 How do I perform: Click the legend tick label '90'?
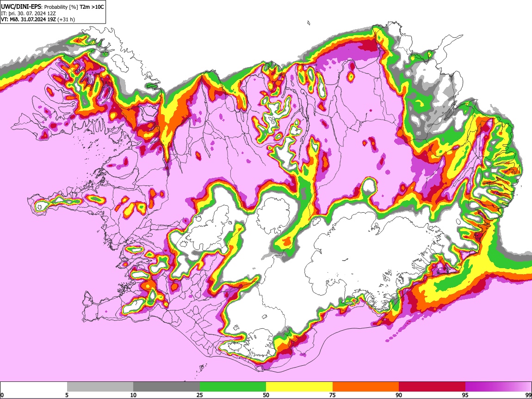[x=399, y=395]
